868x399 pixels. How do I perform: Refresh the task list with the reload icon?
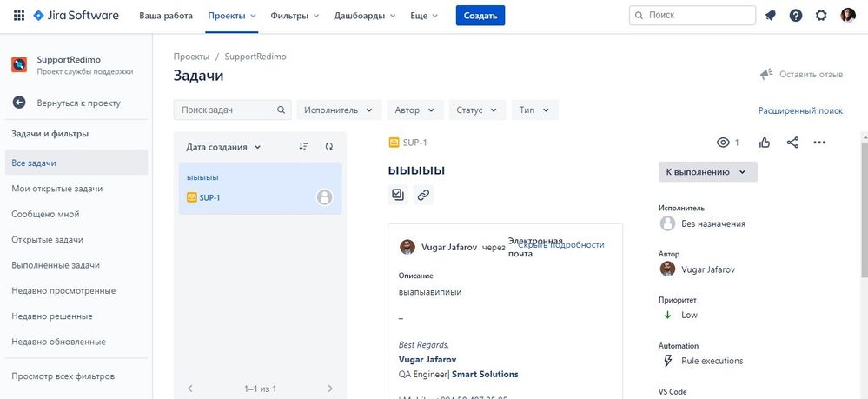click(329, 146)
